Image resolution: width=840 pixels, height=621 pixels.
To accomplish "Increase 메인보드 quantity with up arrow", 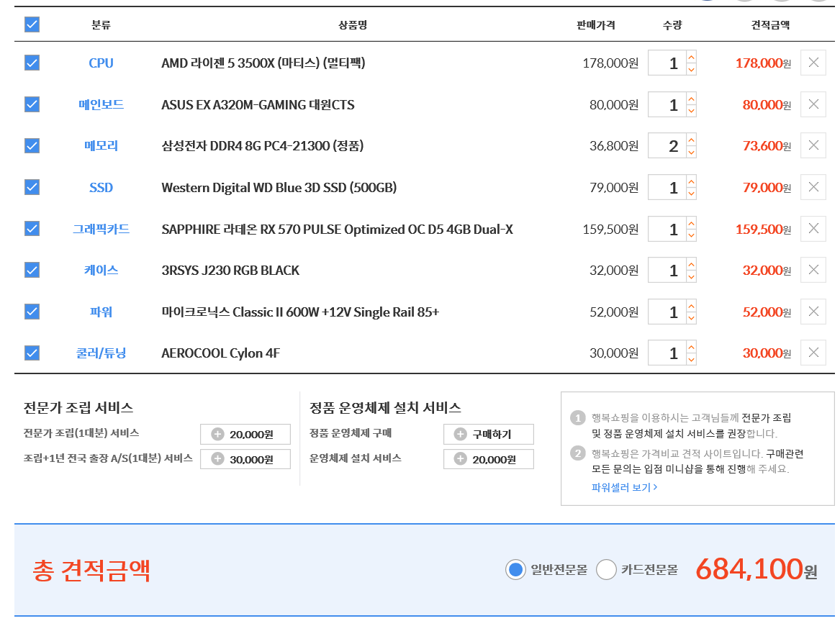I will point(691,99).
